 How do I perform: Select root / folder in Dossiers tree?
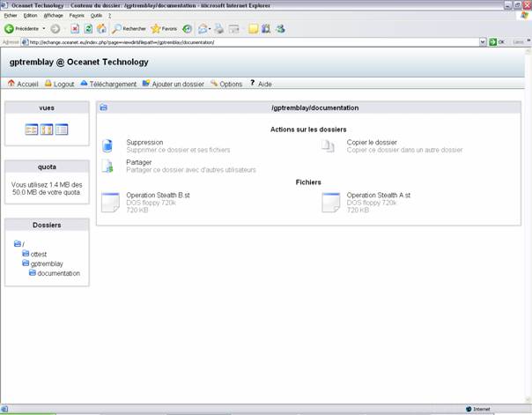pos(19,244)
